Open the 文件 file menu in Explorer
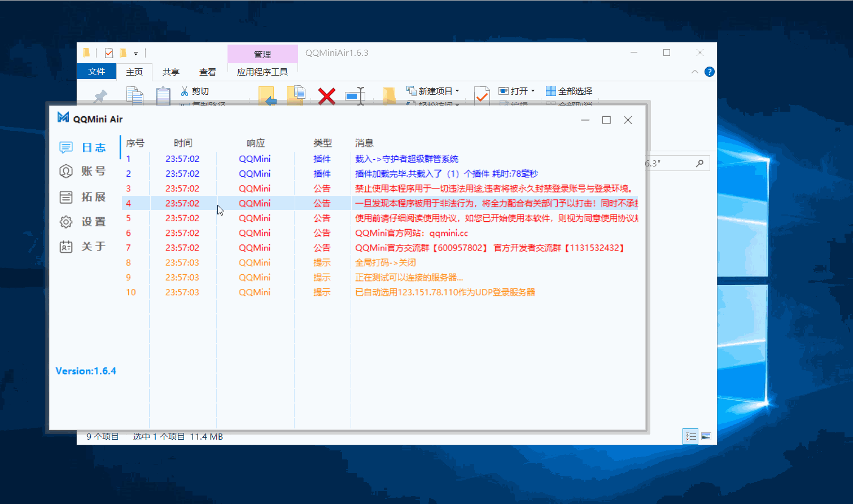The image size is (853, 504). click(97, 71)
